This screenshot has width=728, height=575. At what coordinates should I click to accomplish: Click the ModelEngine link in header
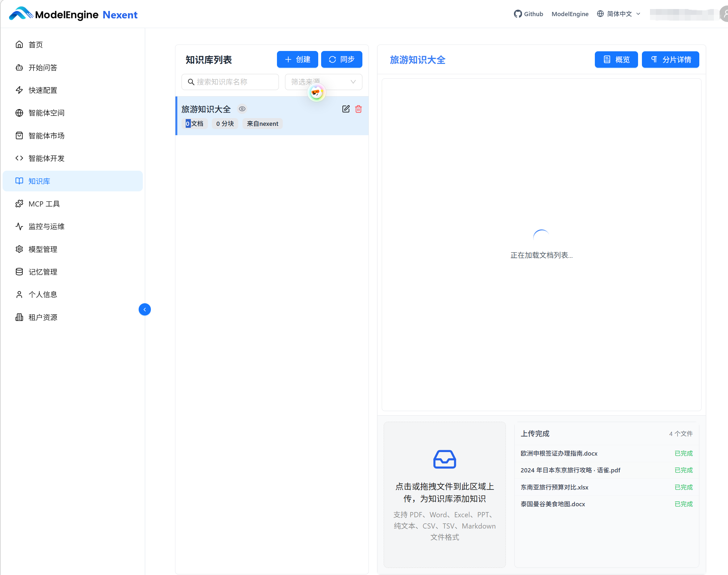click(x=570, y=14)
